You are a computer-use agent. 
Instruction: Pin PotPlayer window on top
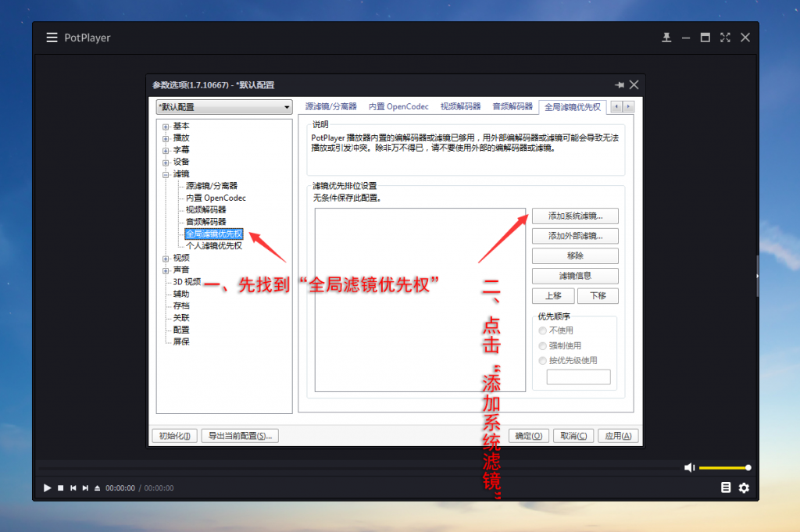[x=666, y=37]
